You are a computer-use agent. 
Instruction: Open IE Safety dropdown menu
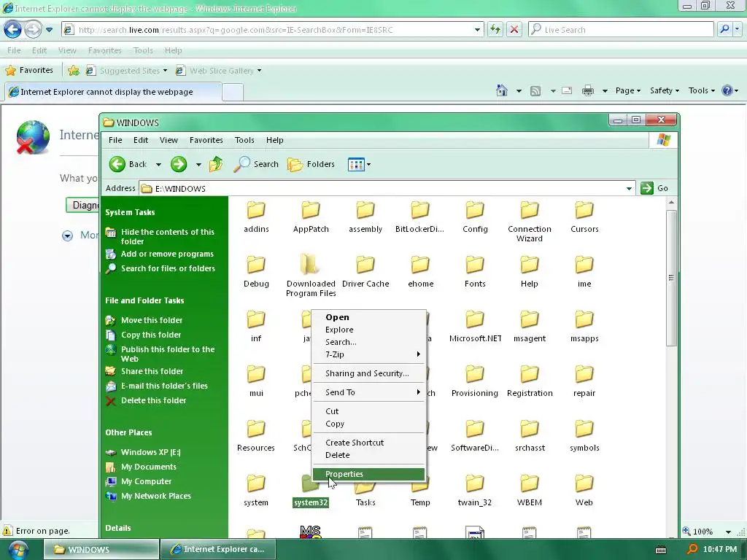(664, 90)
